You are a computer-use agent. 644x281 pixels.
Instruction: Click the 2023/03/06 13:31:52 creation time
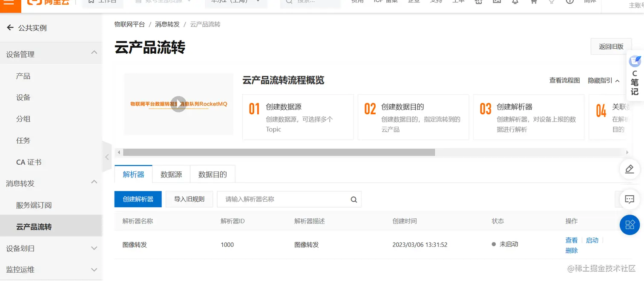click(x=420, y=245)
